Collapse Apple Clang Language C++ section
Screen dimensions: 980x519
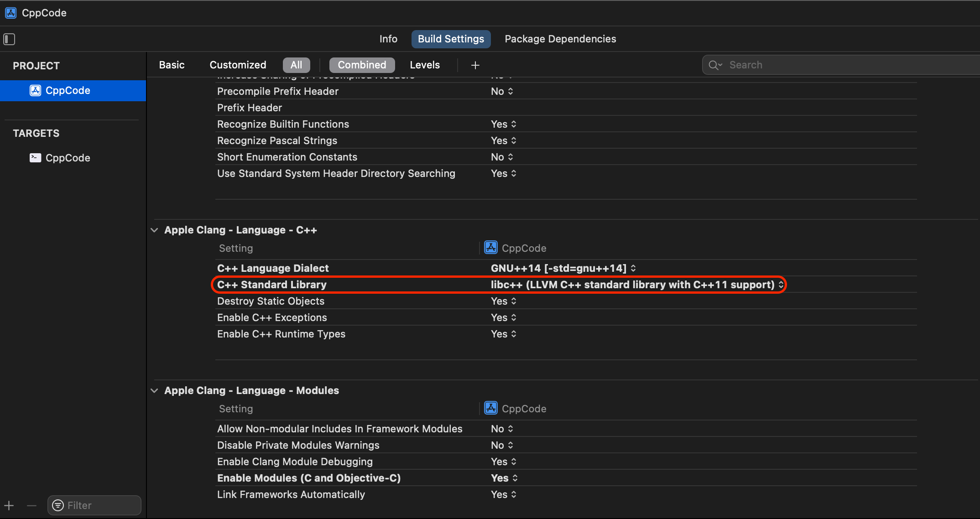click(155, 230)
